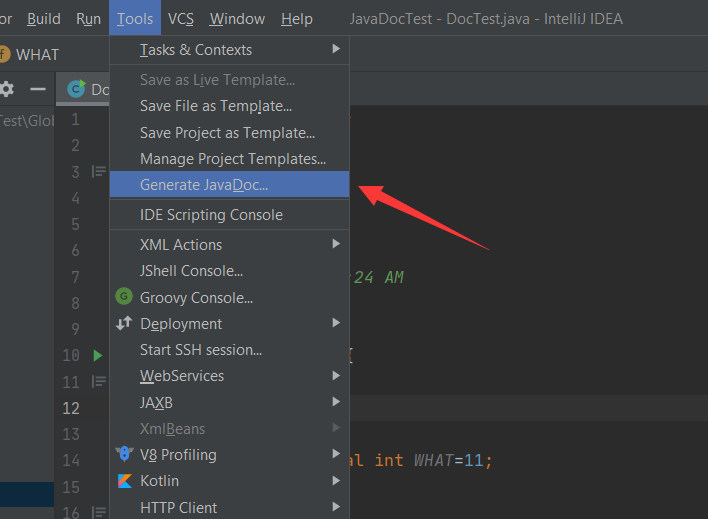This screenshot has width=708, height=519.
Task: Click WHAT breadcrumb in navigation bar
Action: (37, 55)
